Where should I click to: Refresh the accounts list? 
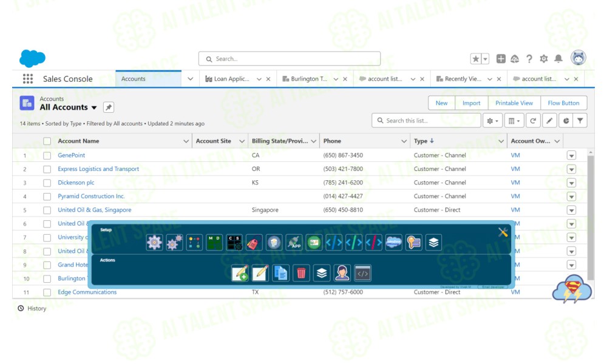click(533, 121)
